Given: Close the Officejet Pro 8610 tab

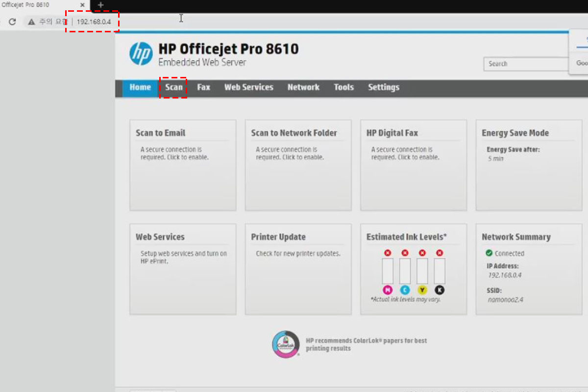Looking at the screenshot, I should pyautogui.click(x=82, y=5).
